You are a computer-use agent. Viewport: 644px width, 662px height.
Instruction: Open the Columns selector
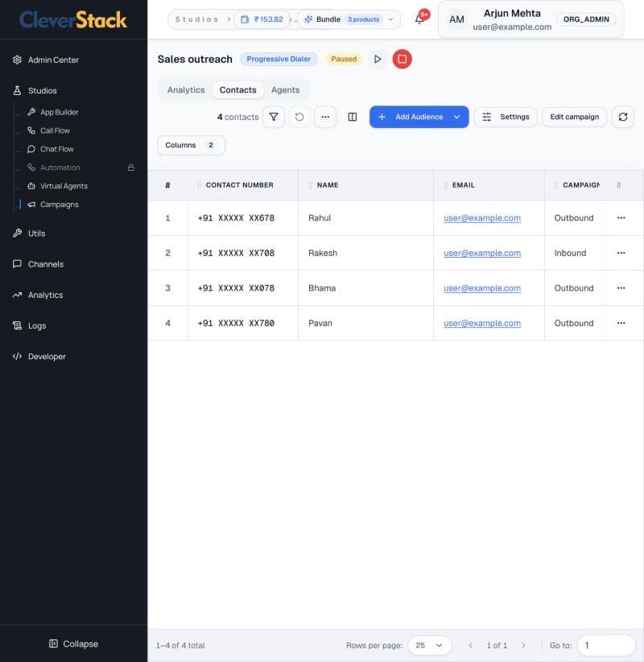(x=191, y=145)
